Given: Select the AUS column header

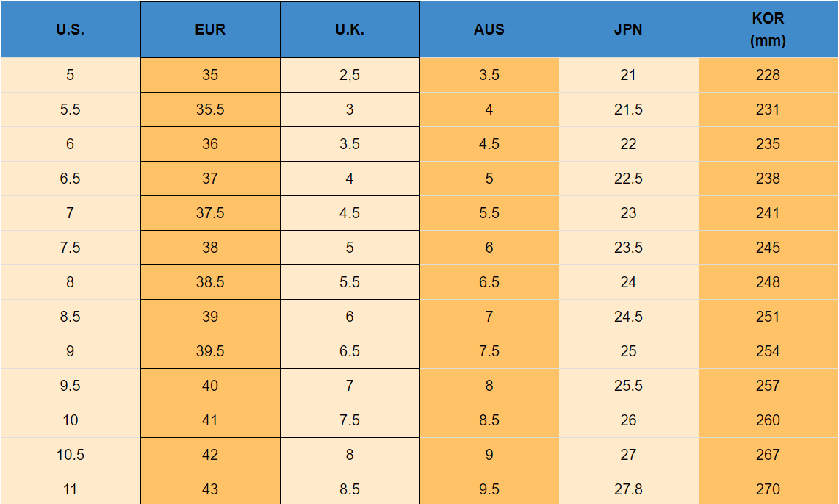Looking at the screenshot, I should pyautogui.click(x=489, y=30).
